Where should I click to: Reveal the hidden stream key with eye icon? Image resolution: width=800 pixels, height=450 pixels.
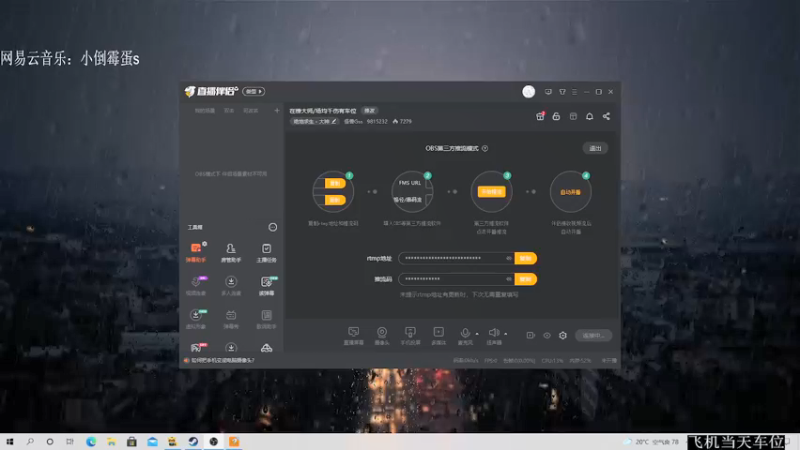509,279
